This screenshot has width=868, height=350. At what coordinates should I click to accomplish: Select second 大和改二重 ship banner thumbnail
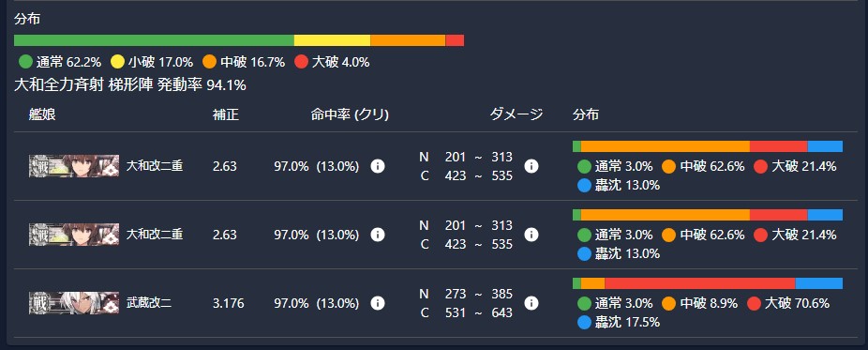(x=74, y=235)
